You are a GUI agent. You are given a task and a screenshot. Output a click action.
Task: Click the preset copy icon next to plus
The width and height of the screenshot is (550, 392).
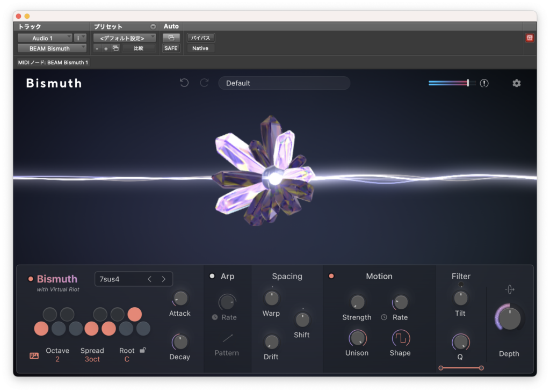tap(115, 48)
